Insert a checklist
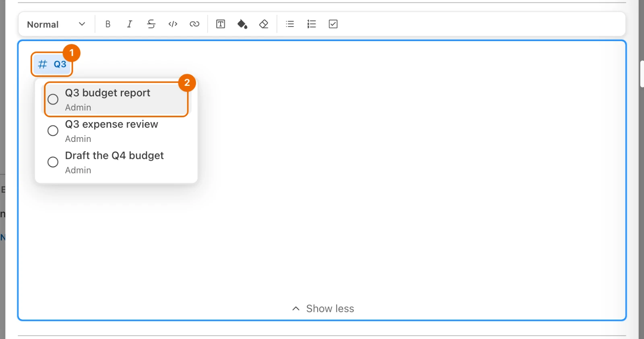Image resolution: width=644 pixels, height=339 pixels. pos(333,24)
